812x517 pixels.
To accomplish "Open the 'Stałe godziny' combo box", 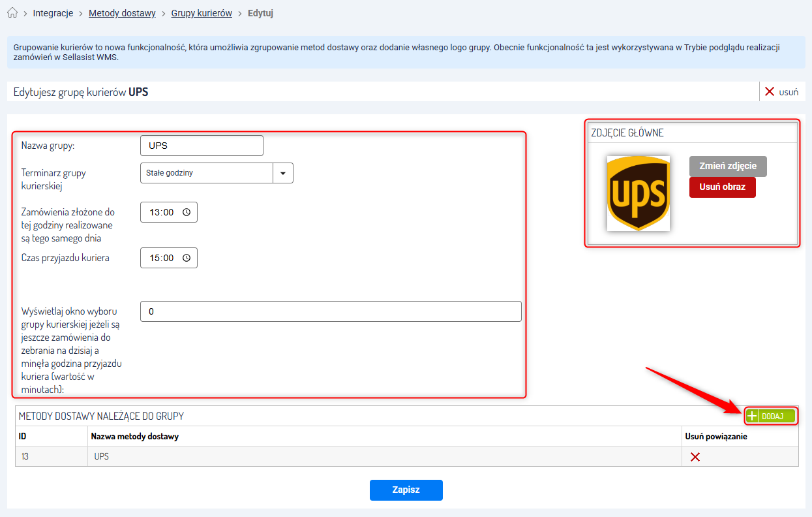I will pyautogui.click(x=207, y=173).
